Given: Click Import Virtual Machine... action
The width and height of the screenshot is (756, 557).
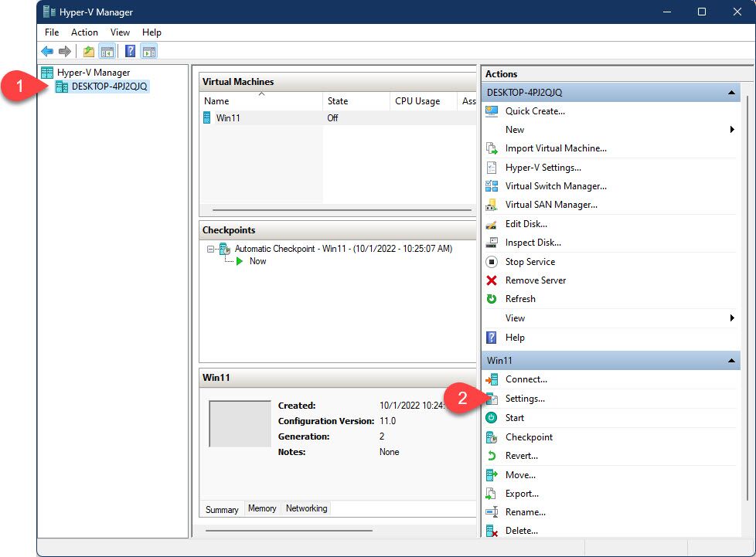Looking at the screenshot, I should (x=556, y=148).
